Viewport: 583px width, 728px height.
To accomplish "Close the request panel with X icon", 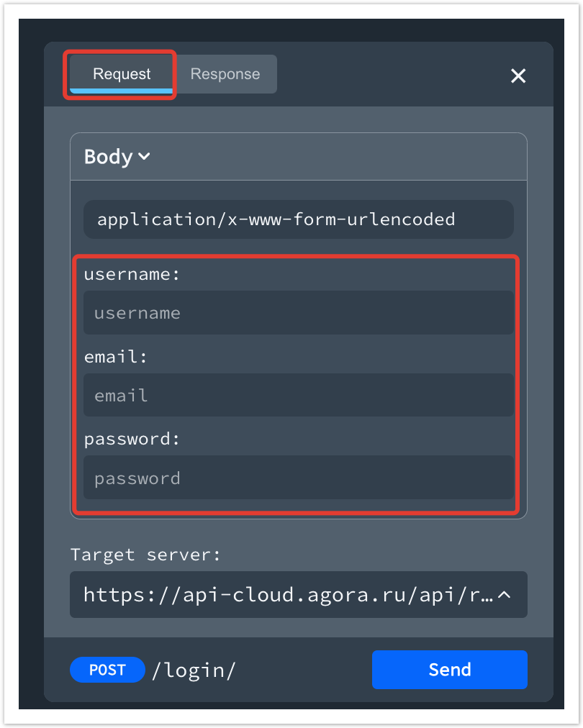I will coord(518,76).
